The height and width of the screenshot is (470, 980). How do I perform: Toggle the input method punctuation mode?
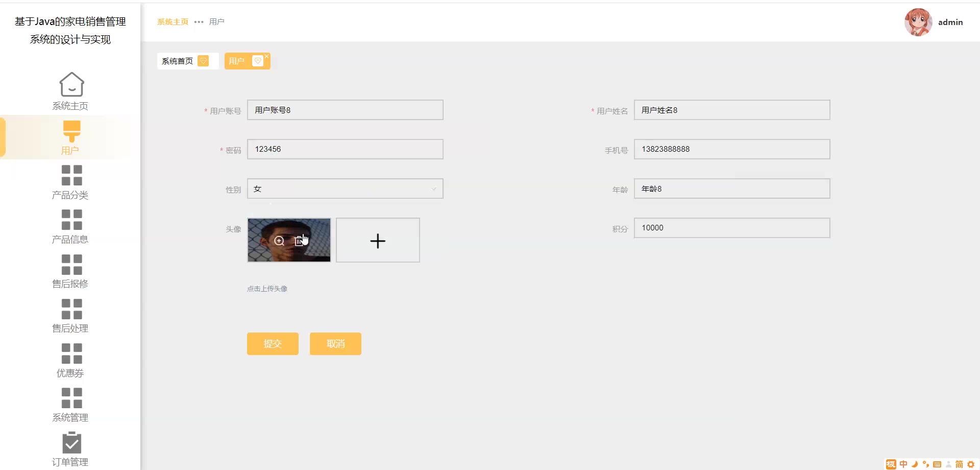926,464
